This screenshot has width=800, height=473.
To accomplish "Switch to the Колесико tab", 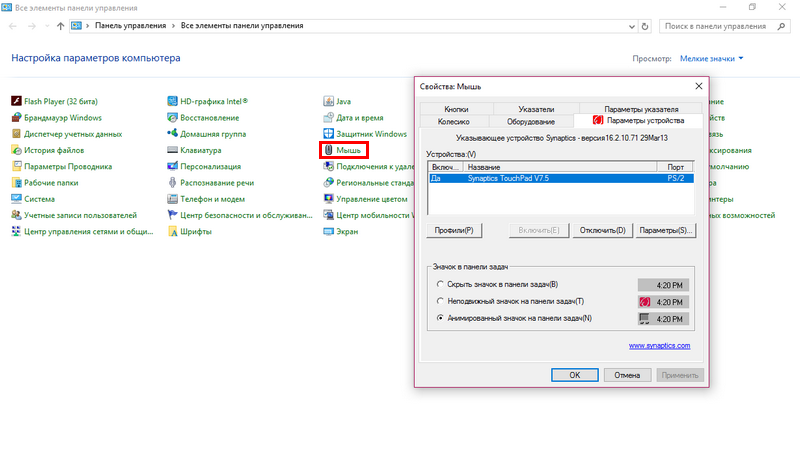I will point(453,121).
